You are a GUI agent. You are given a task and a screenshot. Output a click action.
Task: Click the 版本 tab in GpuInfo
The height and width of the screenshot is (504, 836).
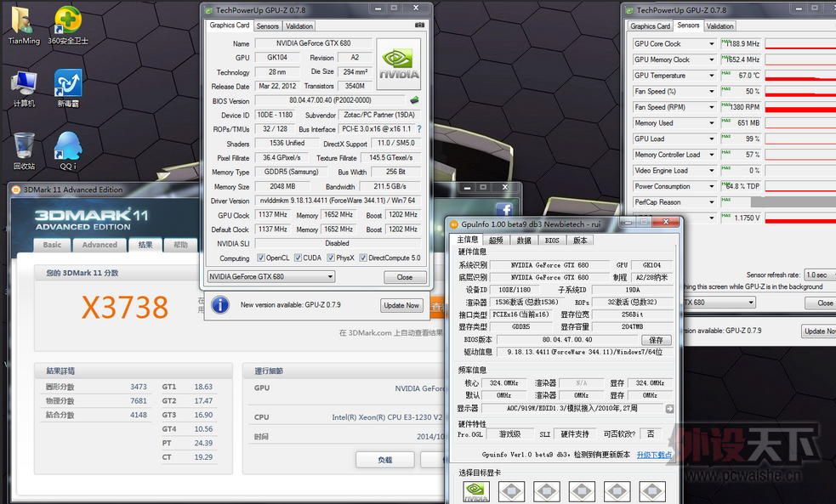[580, 241]
